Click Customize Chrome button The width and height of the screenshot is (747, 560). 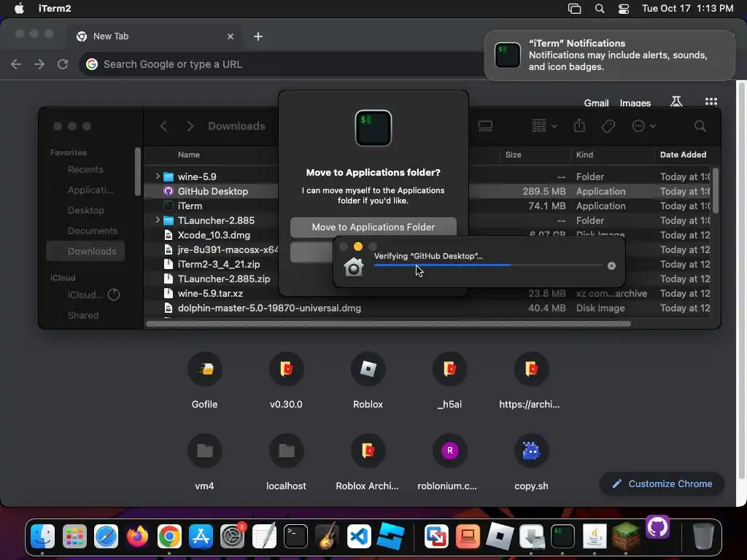click(x=662, y=484)
